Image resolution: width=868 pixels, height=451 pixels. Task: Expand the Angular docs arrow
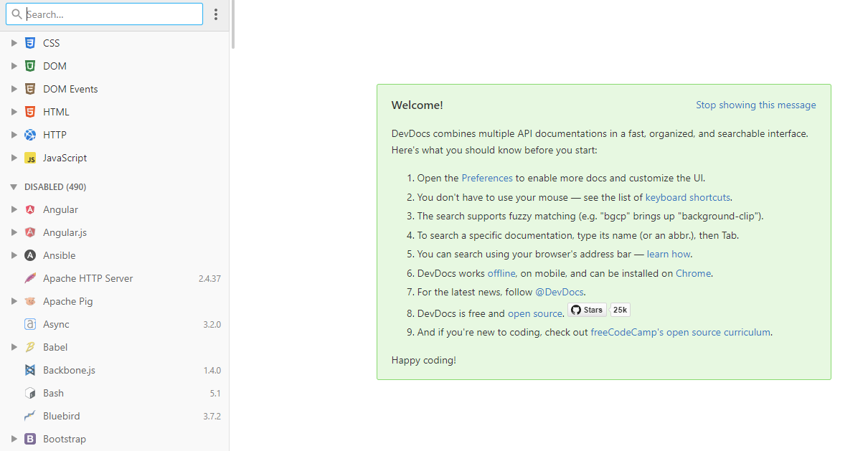tap(14, 210)
